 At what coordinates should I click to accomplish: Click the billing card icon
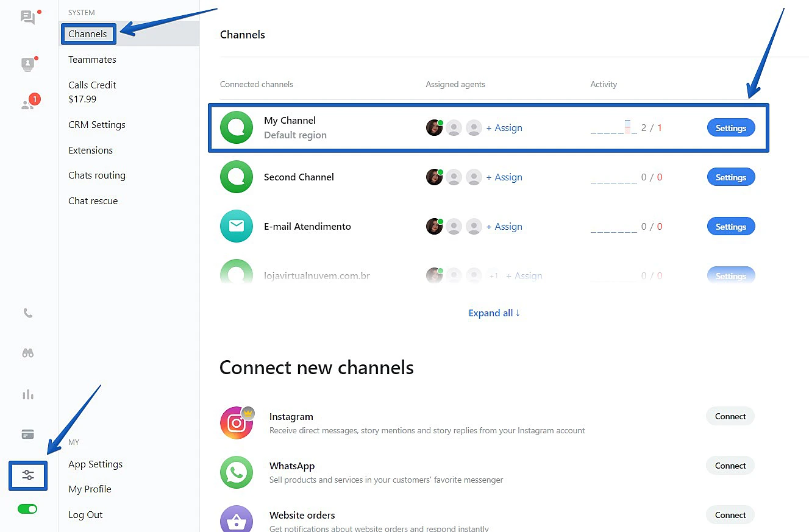28,434
